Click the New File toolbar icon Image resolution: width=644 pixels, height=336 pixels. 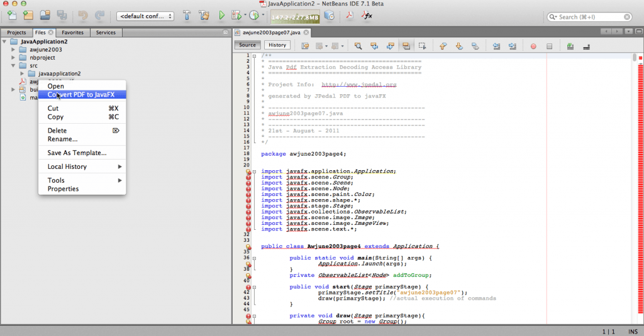pos(11,15)
